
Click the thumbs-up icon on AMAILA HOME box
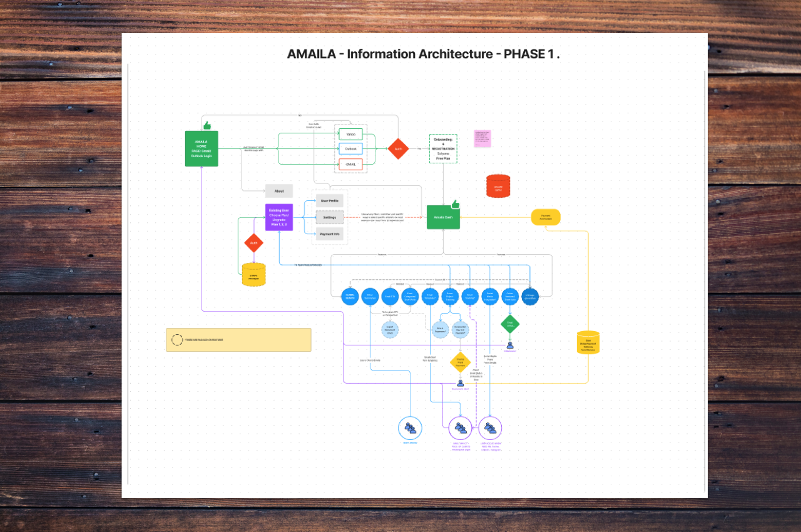[x=207, y=126]
